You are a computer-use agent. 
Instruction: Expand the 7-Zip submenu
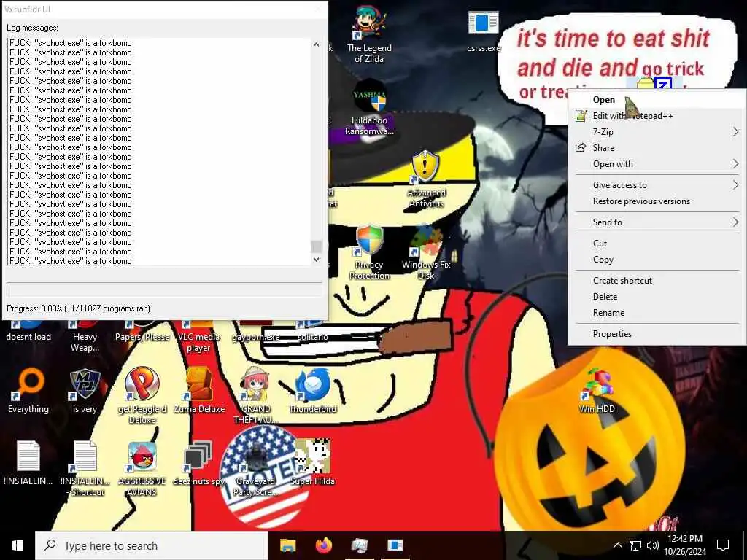(x=657, y=132)
